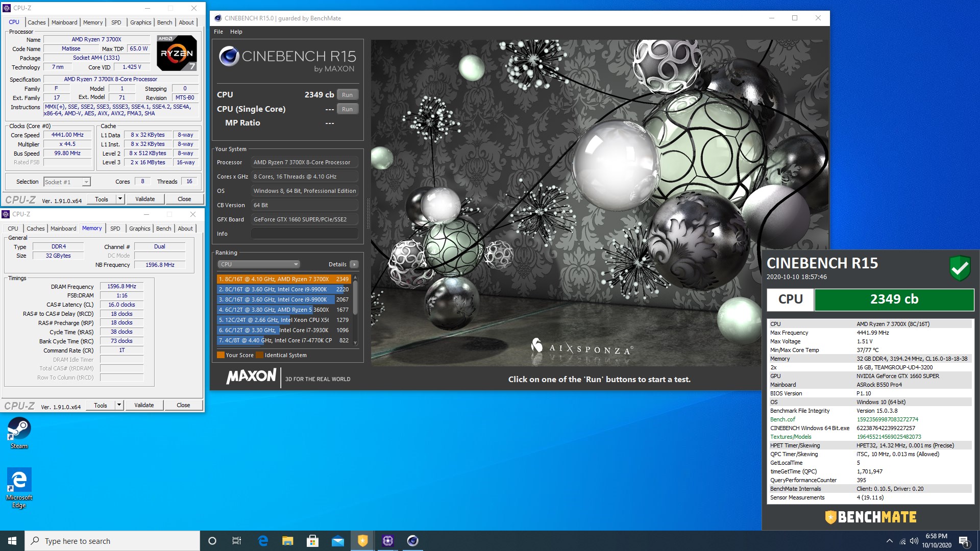Click the Ryzen 7 logo in CPU-Z

pos(177,53)
